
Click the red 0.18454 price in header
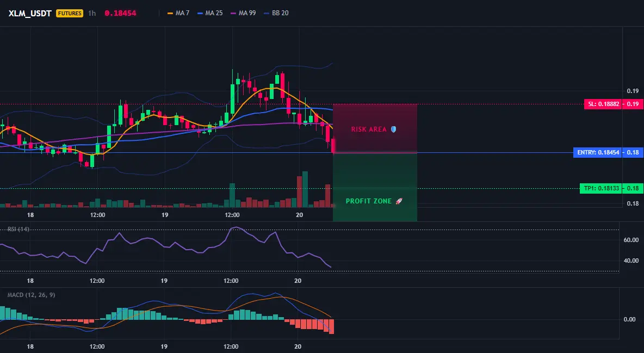(x=120, y=13)
